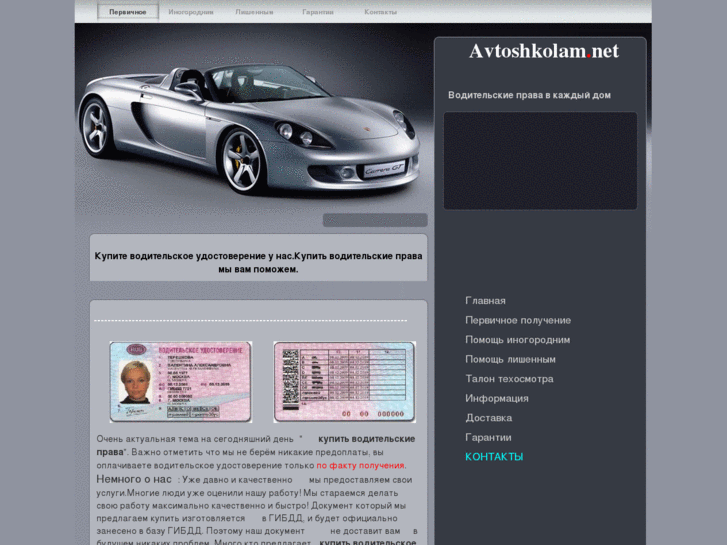Click the heading Купите водительское удостоверение у нас
Screen dimensions: 727x545
click(x=258, y=263)
